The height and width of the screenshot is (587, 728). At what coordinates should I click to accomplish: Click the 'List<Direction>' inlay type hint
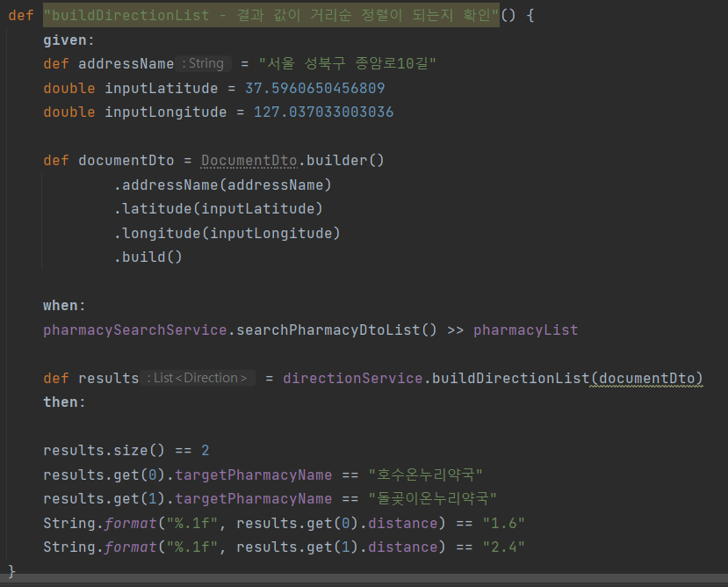tap(199, 378)
